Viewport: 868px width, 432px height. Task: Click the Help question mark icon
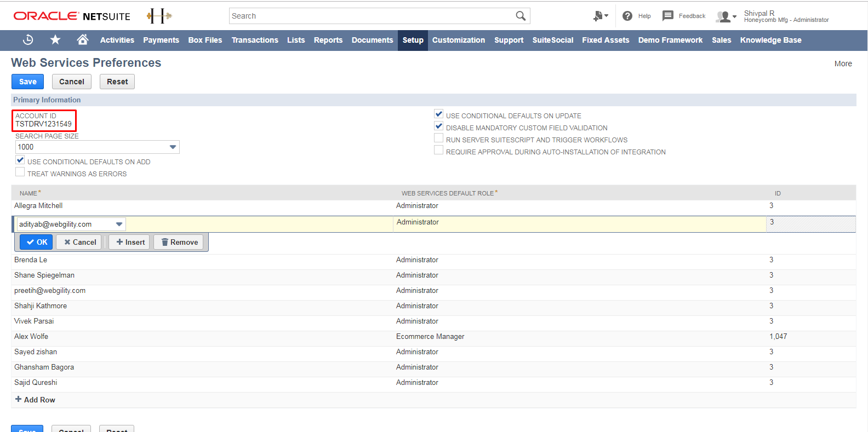tap(627, 16)
